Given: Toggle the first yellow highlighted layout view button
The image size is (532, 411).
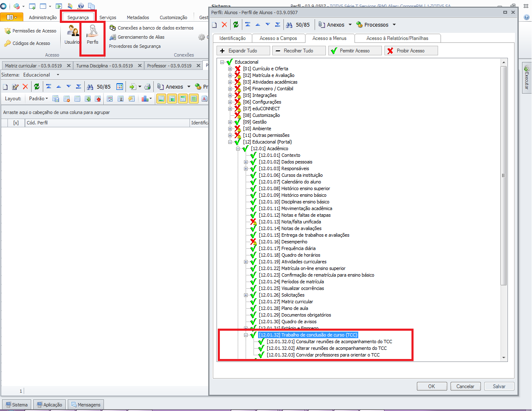Looking at the screenshot, I should click(x=161, y=99).
